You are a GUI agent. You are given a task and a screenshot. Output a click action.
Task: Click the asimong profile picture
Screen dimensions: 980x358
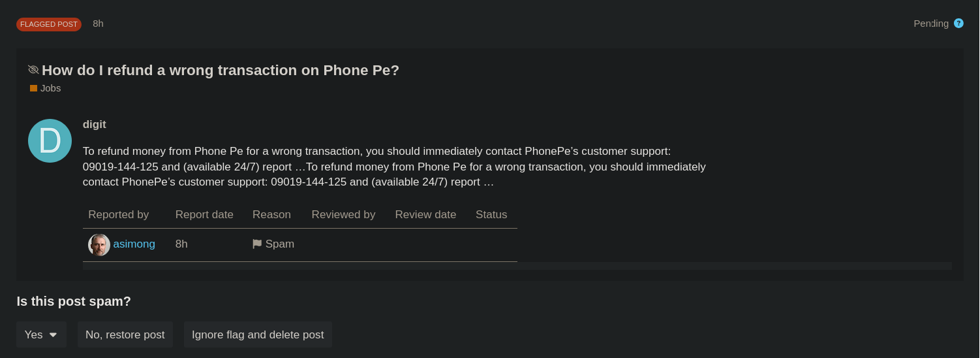point(99,244)
